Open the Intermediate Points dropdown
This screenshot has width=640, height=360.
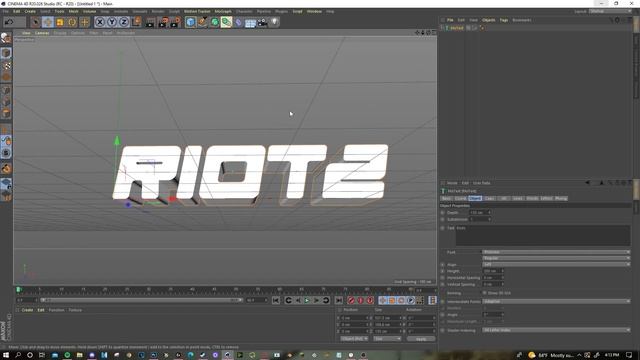tap(556, 301)
